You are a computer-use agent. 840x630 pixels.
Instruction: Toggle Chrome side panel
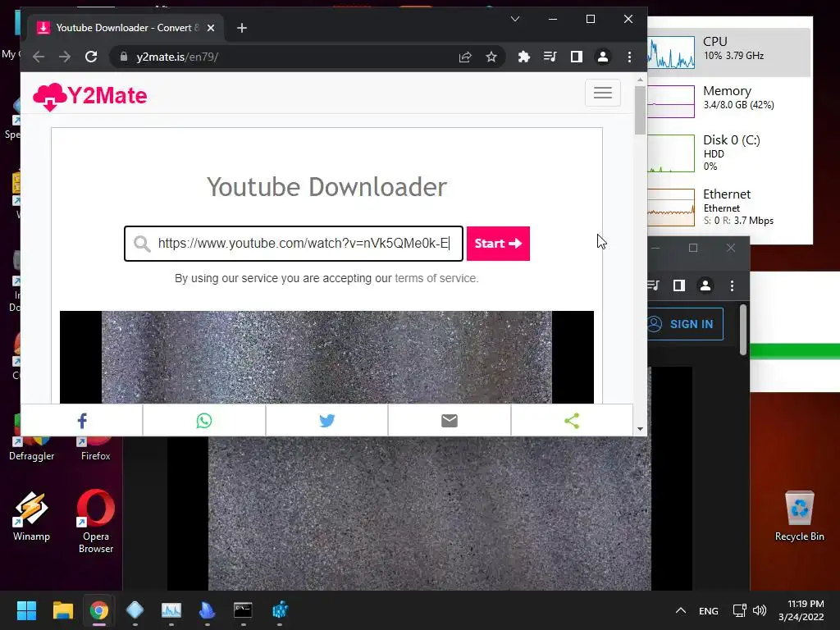[x=577, y=57]
